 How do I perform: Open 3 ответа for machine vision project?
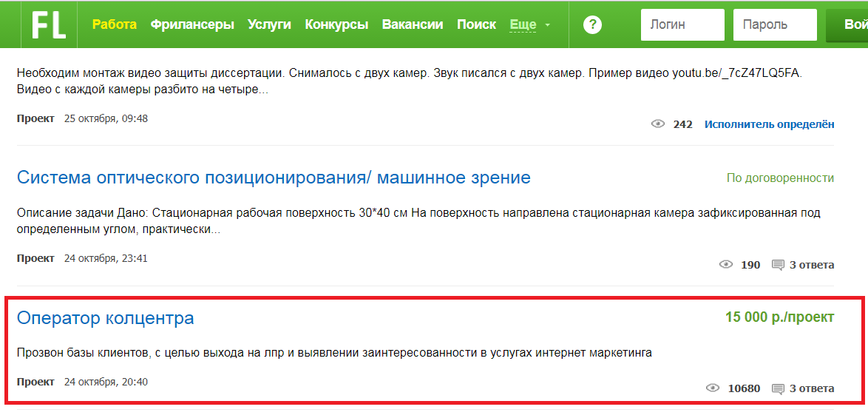[x=812, y=265]
